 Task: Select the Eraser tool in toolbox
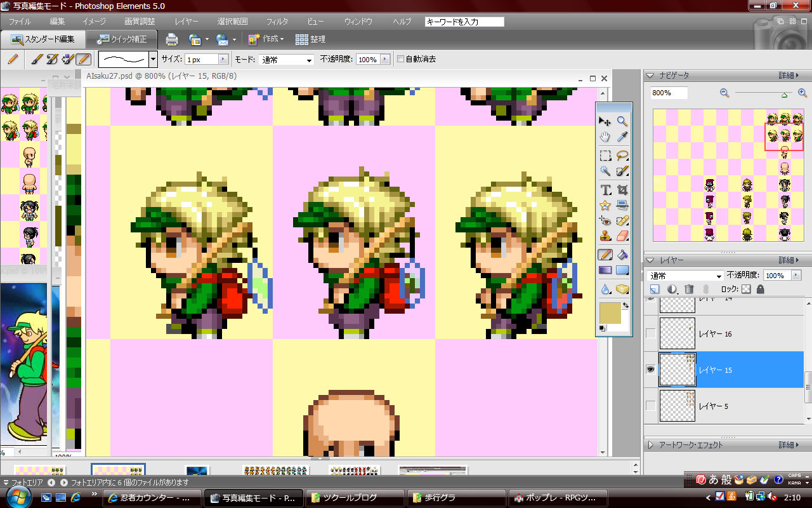tap(622, 236)
